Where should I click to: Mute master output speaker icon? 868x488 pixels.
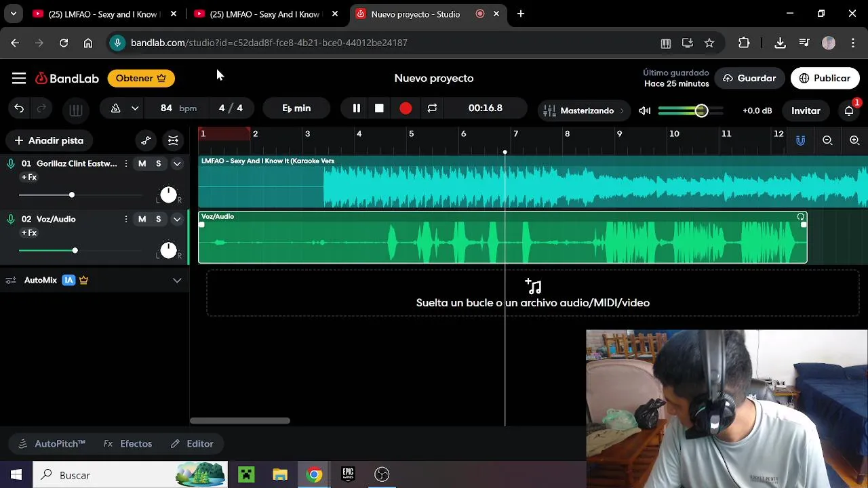[645, 110]
